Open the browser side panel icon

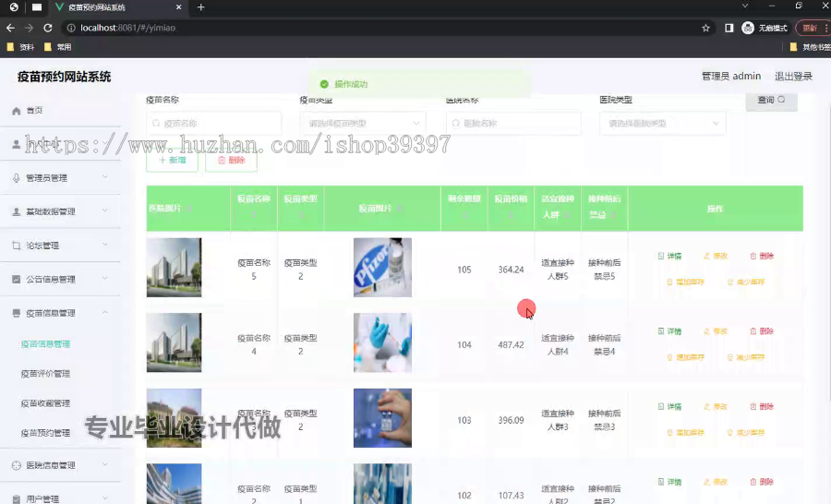[729, 28]
